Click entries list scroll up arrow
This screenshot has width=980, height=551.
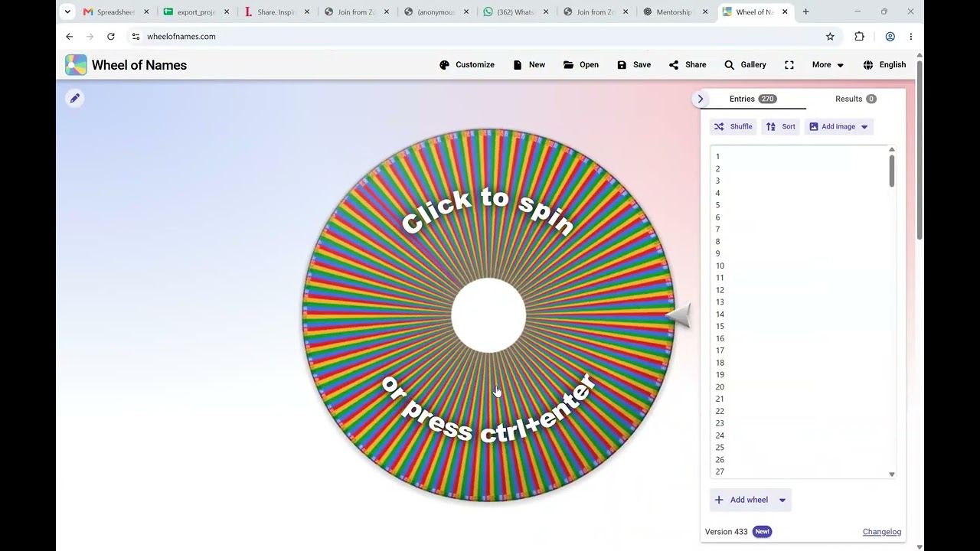click(x=891, y=150)
